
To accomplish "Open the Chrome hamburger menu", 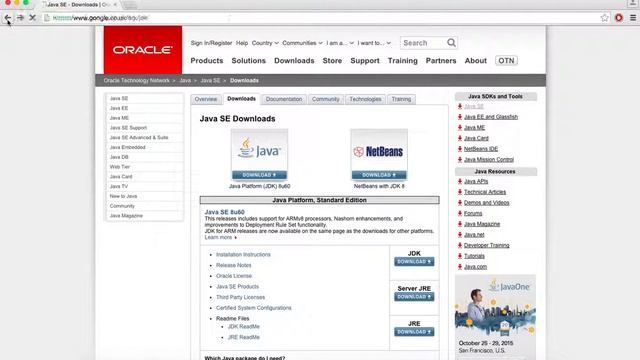I will coord(633,18).
